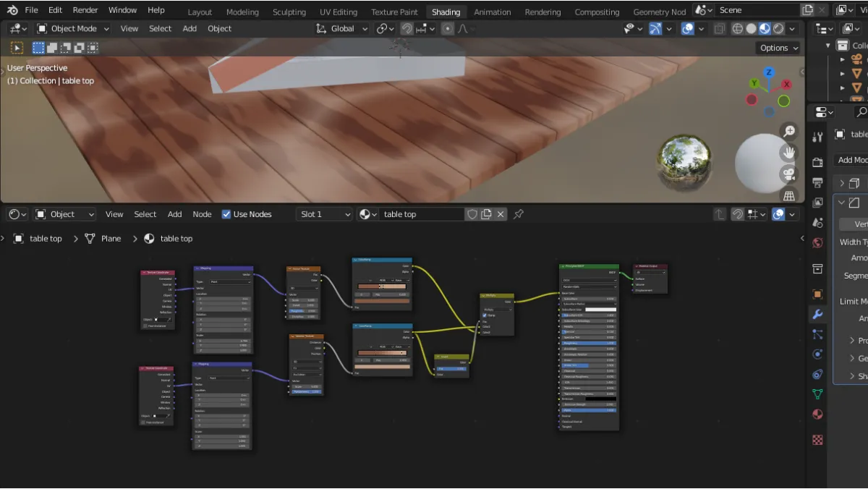Click the new scene icon
The height and width of the screenshot is (489, 868).
pos(807,10)
